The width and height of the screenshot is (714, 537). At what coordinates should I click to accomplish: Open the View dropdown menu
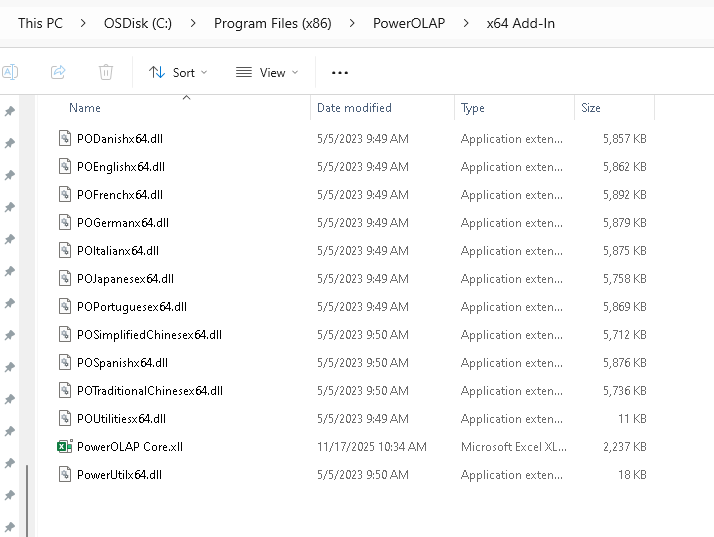pos(267,72)
